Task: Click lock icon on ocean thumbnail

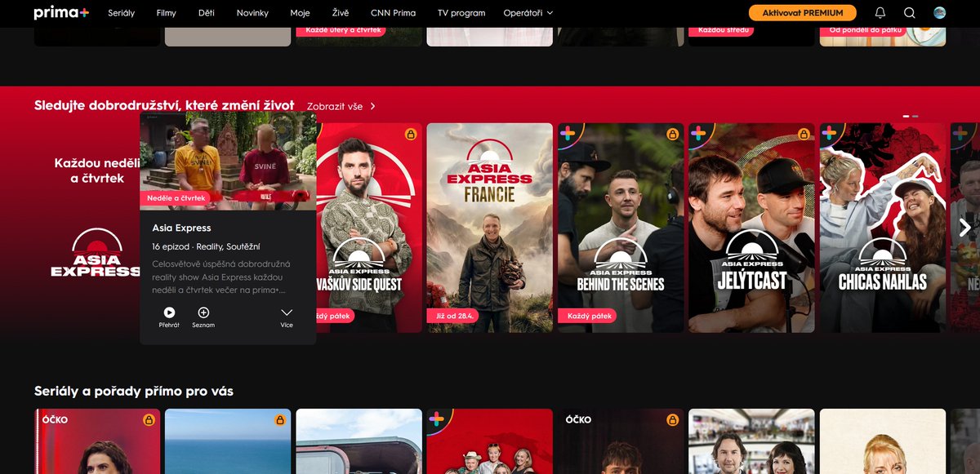Action: (x=279, y=419)
